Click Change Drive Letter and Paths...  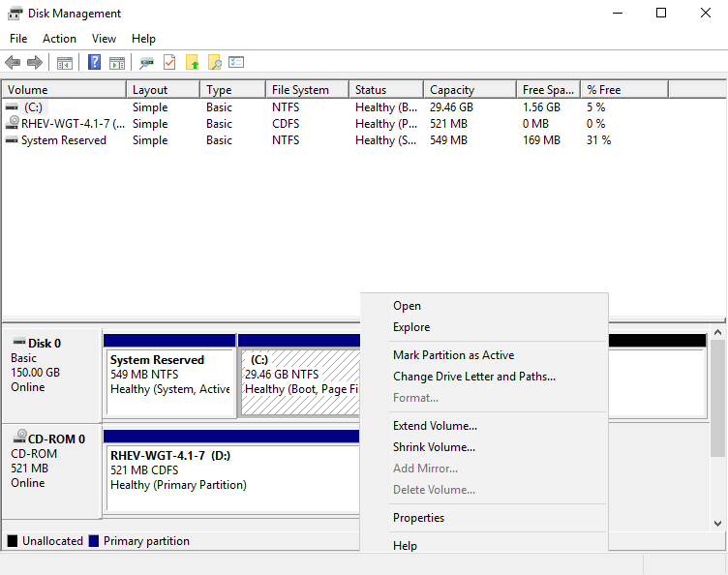pos(473,377)
